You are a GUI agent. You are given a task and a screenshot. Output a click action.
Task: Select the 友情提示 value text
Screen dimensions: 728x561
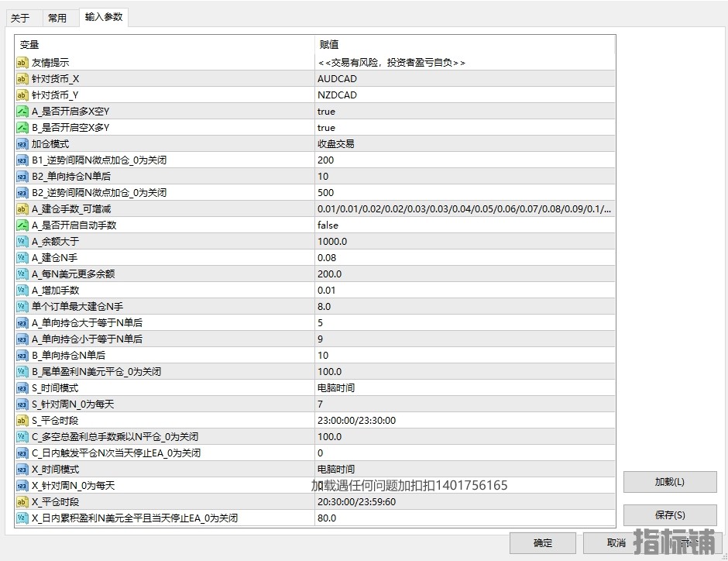[391, 63]
